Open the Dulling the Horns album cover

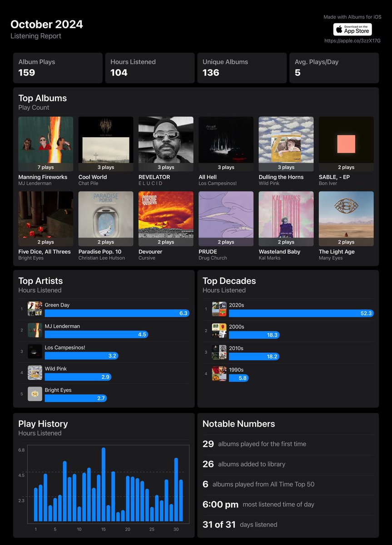click(x=286, y=144)
